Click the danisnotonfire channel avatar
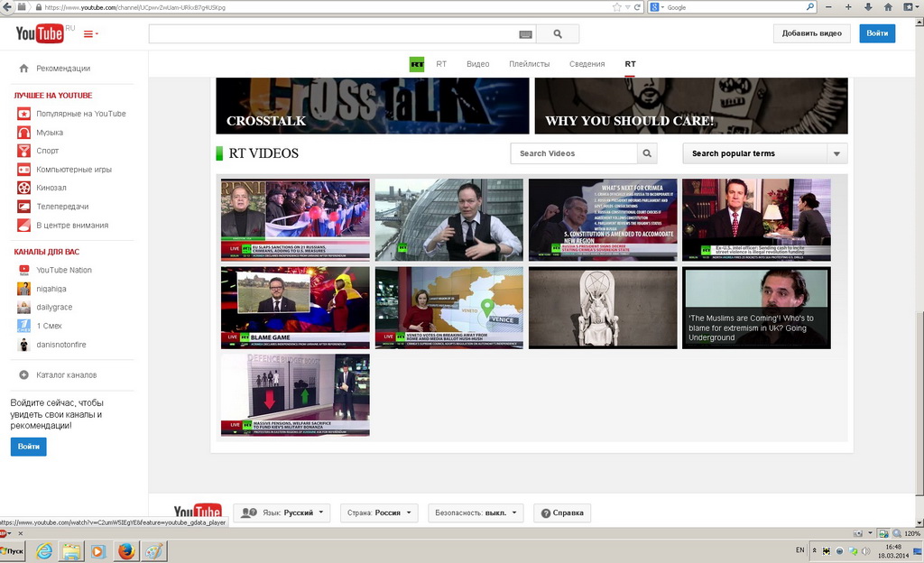This screenshot has width=924, height=563. click(x=23, y=345)
